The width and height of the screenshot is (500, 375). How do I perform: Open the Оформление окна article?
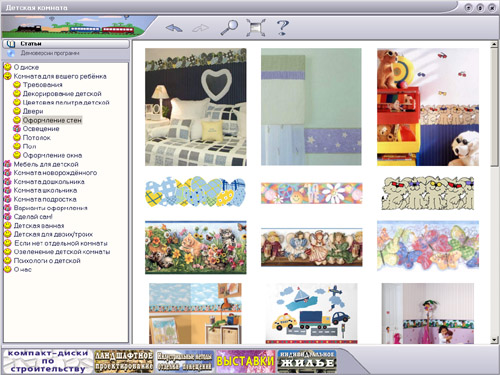point(52,155)
